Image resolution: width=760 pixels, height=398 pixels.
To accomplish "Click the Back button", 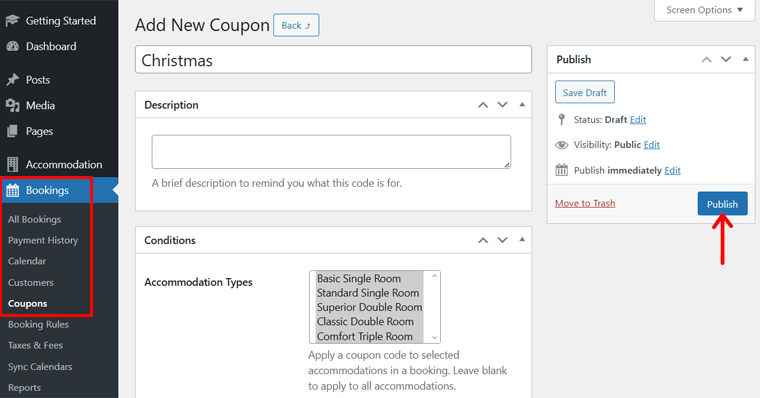I will click(296, 25).
